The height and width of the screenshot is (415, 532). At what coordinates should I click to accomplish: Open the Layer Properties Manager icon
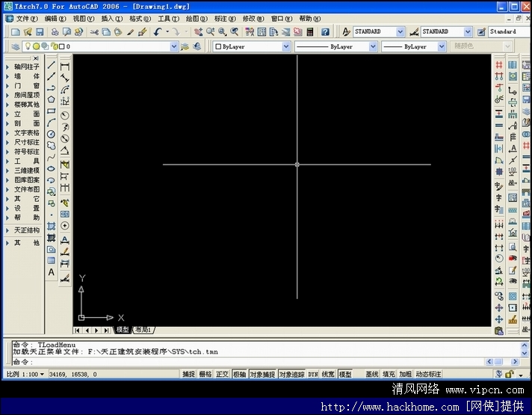click(x=16, y=46)
